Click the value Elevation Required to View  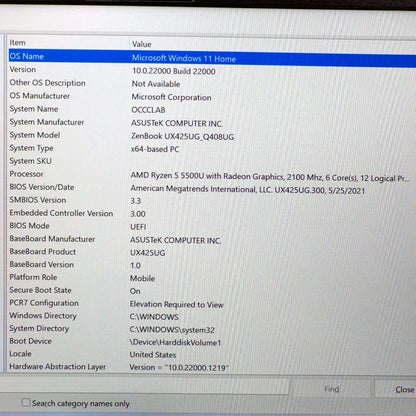click(x=176, y=304)
